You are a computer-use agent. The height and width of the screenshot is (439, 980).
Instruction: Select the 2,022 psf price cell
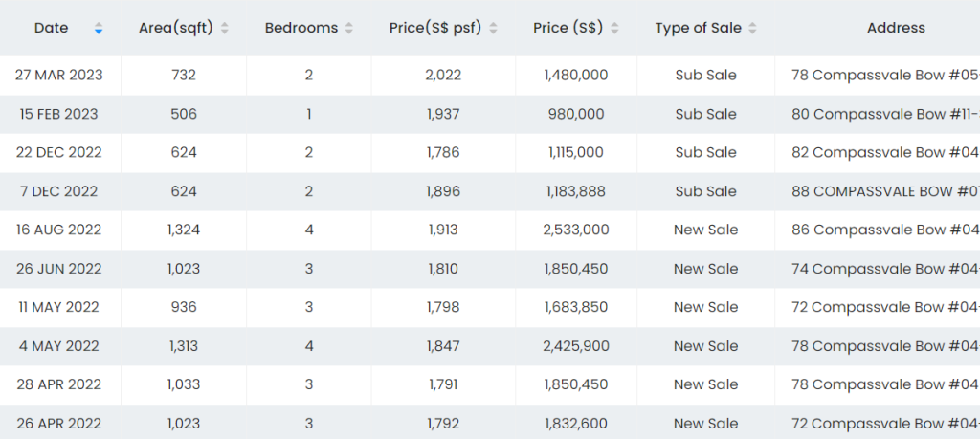tap(443, 75)
